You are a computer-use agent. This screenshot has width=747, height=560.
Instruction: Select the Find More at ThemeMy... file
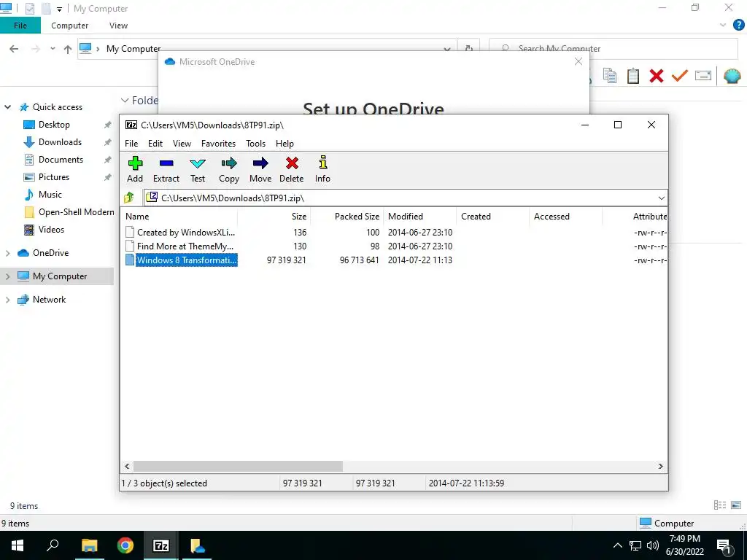tap(185, 246)
